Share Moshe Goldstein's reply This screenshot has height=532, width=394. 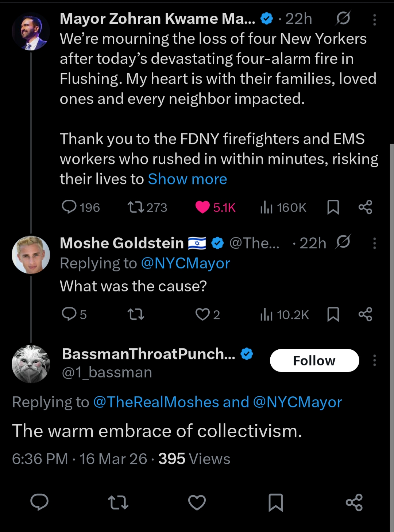(x=365, y=314)
